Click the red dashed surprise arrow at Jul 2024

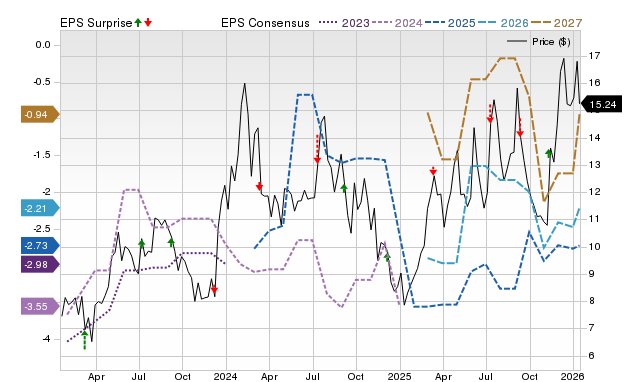pos(317,149)
